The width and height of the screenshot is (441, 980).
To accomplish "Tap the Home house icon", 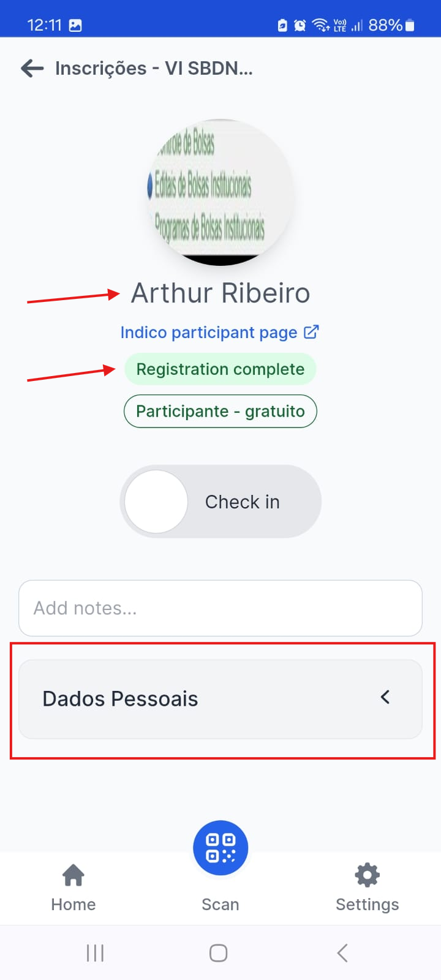I will [73, 875].
